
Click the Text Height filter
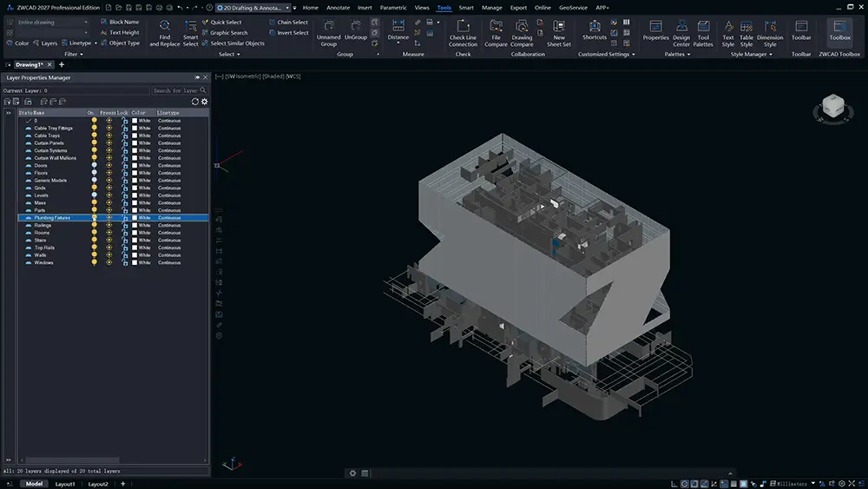120,33
